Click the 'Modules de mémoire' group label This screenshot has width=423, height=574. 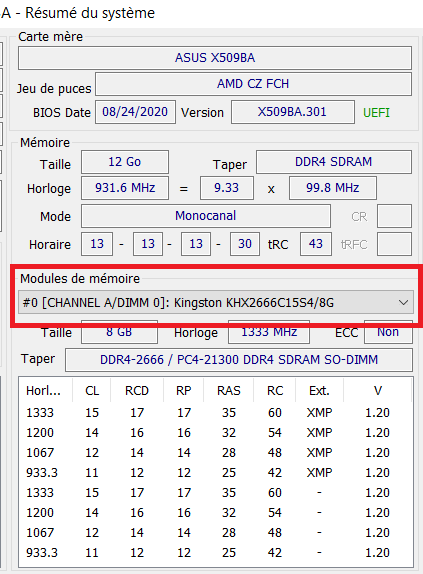(x=80, y=279)
